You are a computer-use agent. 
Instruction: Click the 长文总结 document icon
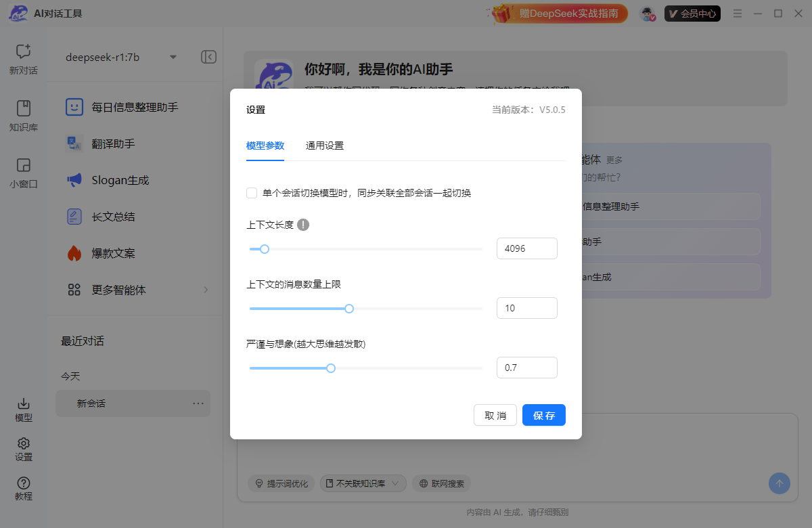point(74,217)
